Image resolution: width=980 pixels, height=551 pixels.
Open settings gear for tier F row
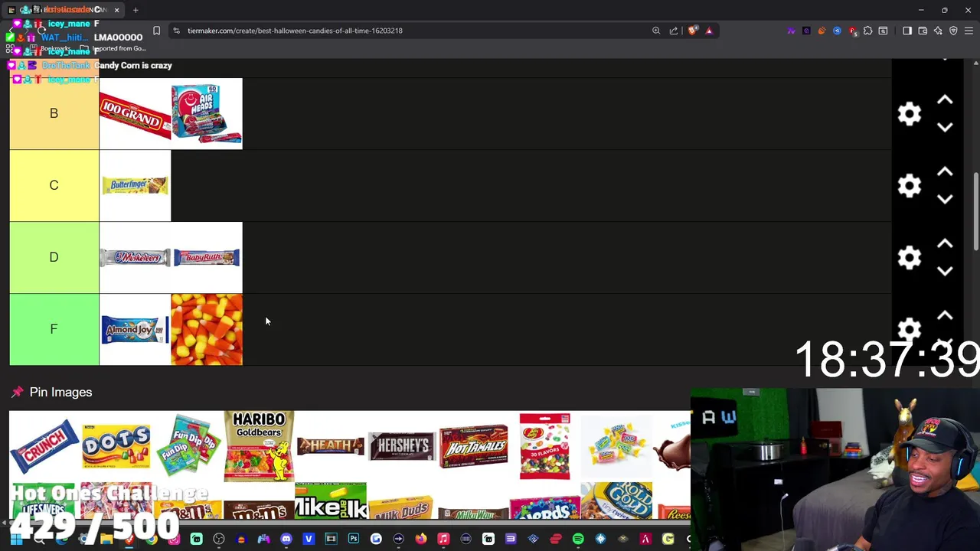[909, 330]
